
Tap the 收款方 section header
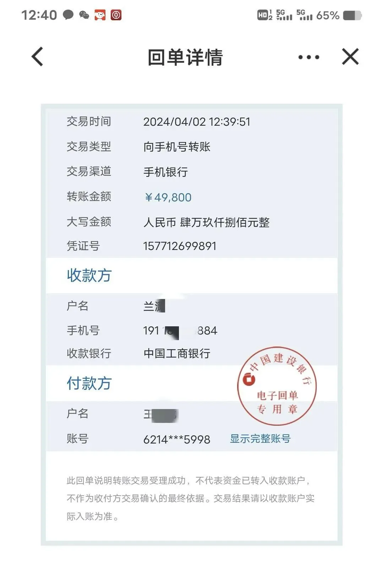tap(89, 275)
